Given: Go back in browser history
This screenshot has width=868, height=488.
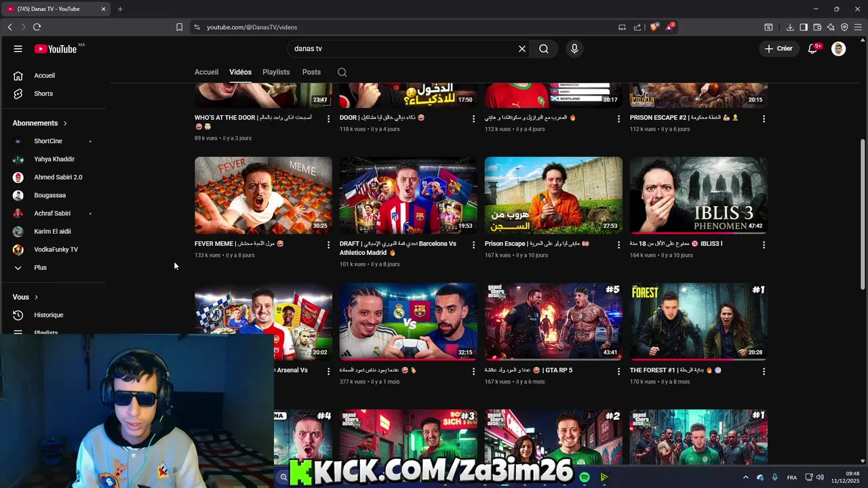Looking at the screenshot, I should pyautogui.click(x=9, y=27).
